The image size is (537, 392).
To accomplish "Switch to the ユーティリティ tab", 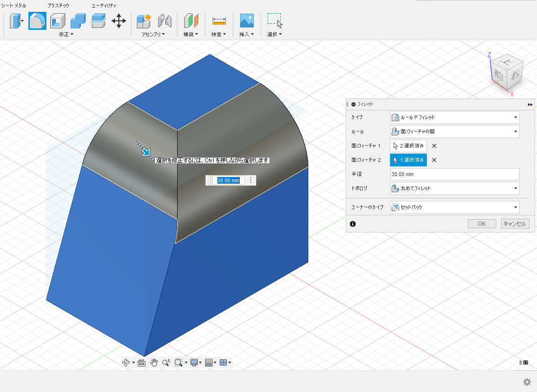I will click(104, 6).
